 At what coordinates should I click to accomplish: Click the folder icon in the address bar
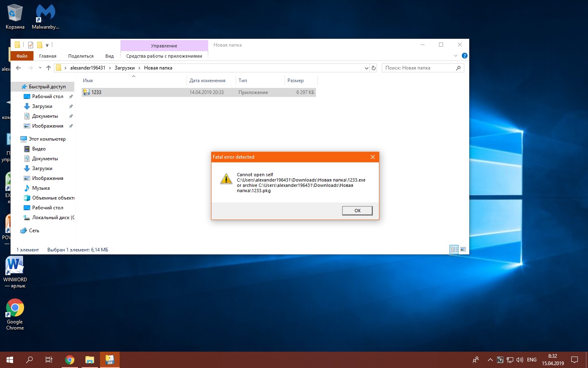pyautogui.click(x=58, y=68)
